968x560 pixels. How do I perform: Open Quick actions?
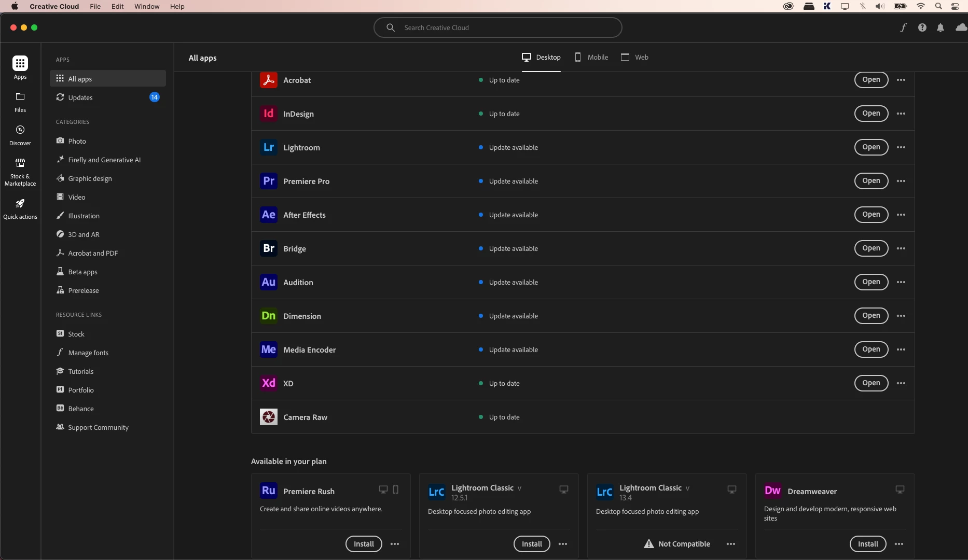click(x=20, y=209)
